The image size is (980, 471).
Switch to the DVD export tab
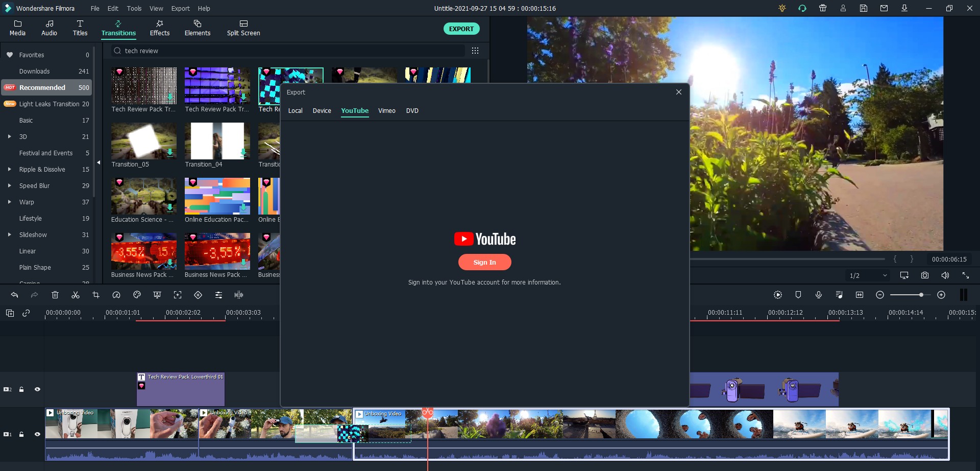click(x=412, y=110)
